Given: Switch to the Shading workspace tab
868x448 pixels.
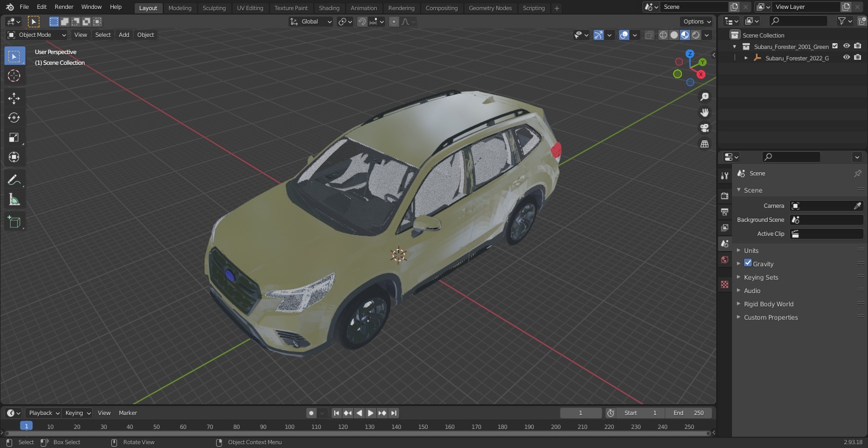Looking at the screenshot, I should [329, 8].
